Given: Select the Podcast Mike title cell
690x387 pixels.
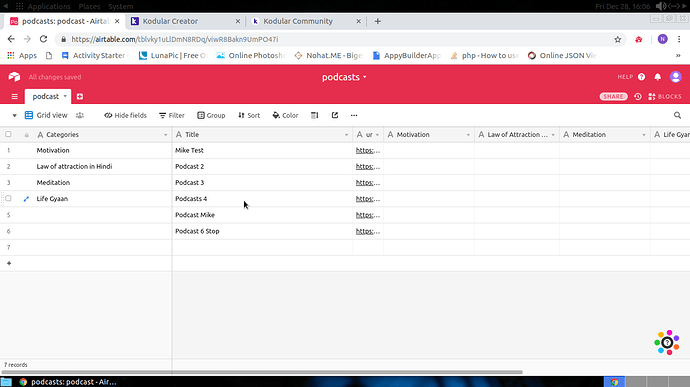Looking at the screenshot, I should (262, 215).
